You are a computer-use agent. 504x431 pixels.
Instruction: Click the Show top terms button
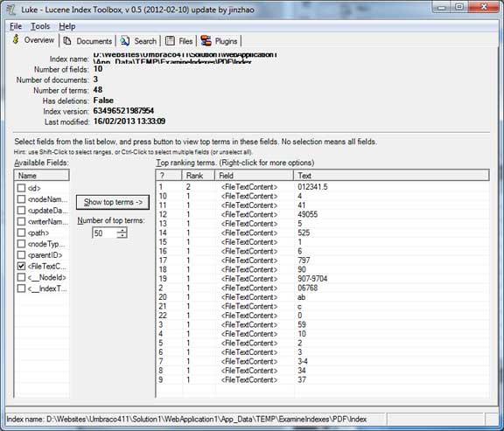pos(113,202)
